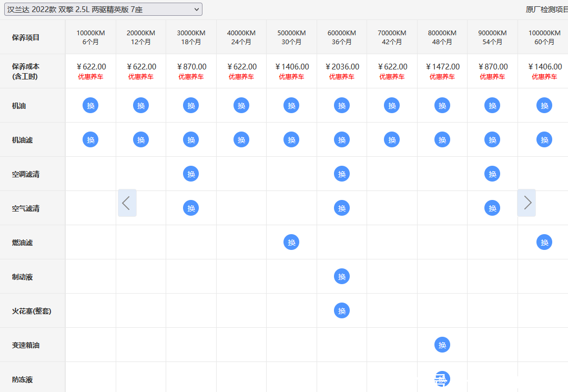The height and width of the screenshot is (392, 568).
Task: Click 空调滤清 replace icon under 90000KM
Action: pyautogui.click(x=492, y=174)
